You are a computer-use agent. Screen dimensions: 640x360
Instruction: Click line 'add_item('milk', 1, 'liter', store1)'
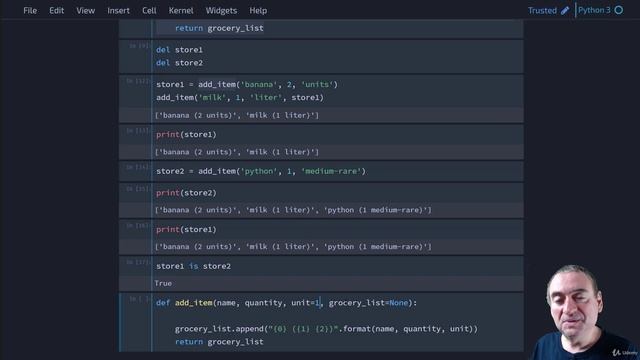coord(240,98)
